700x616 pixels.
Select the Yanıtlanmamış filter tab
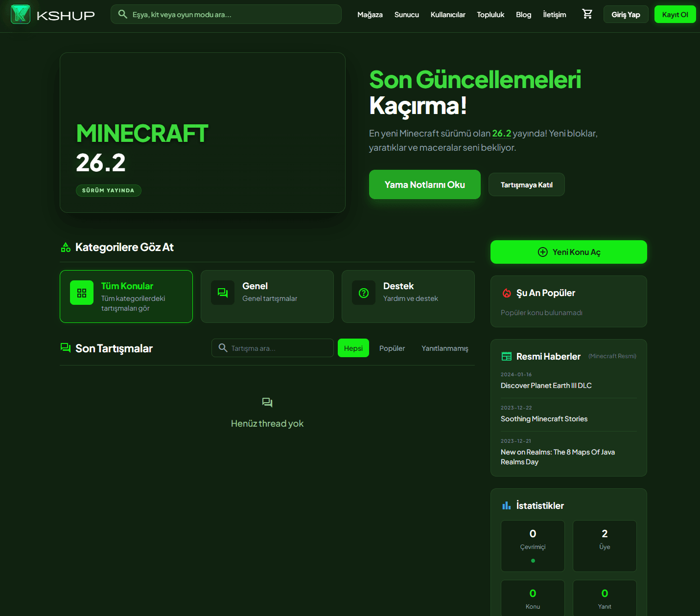[x=445, y=348]
